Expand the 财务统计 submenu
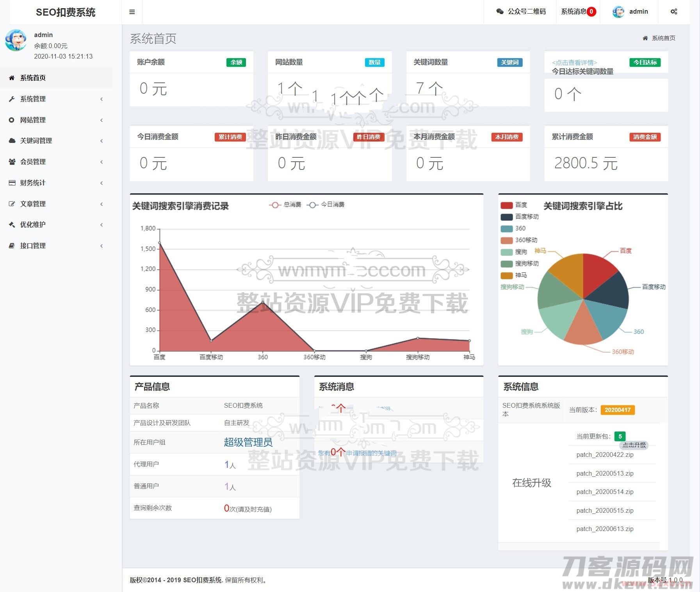 click(33, 183)
